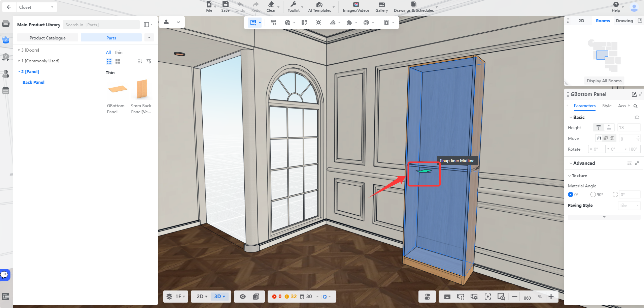This screenshot has height=308, width=644.
Task: Open the Toolkit wrench menu
Action: 294,7
